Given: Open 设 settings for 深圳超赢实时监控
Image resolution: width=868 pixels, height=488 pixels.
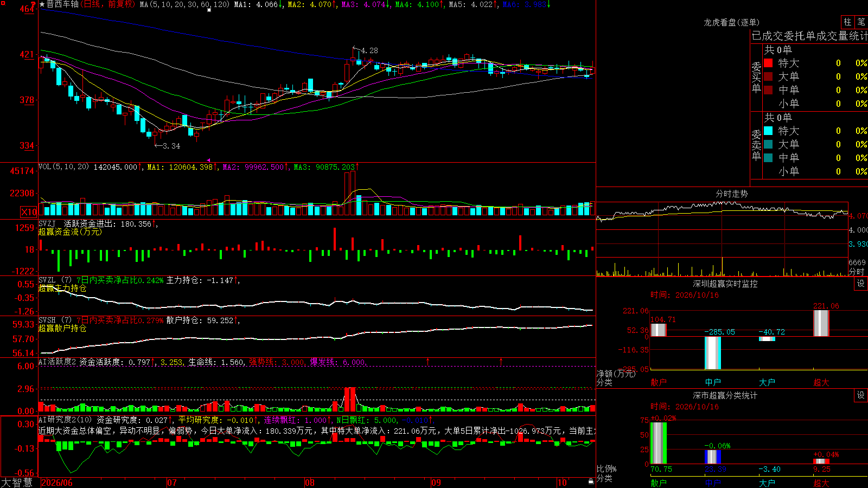Looking at the screenshot, I should [861, 284].
